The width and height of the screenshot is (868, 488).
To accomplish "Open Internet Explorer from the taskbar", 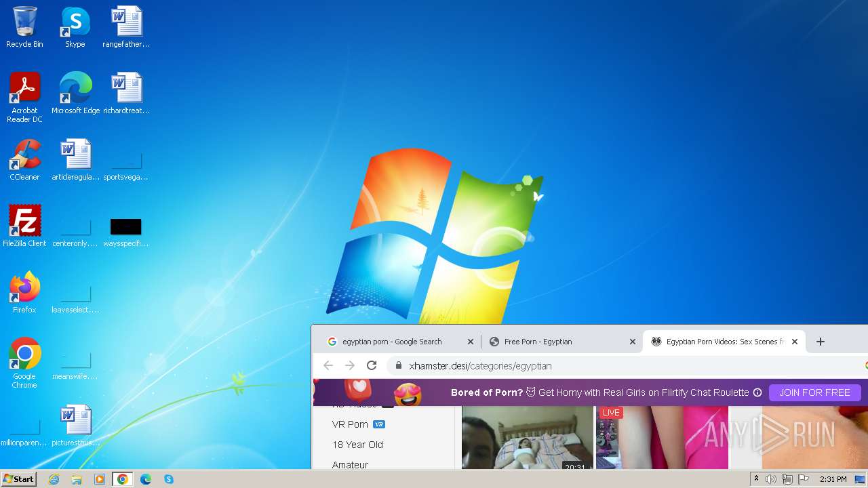I will pos(54,479).
